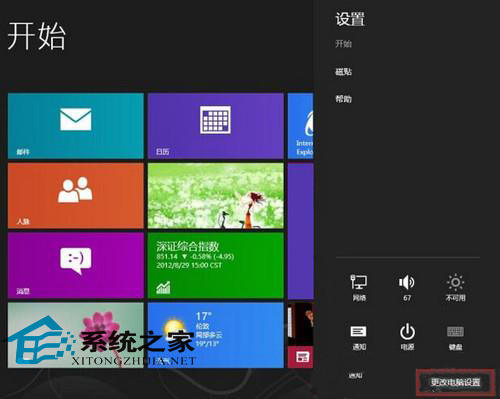Open the People tile labeled 人脉
500x399 pixels.
click(x=76, y=196)
